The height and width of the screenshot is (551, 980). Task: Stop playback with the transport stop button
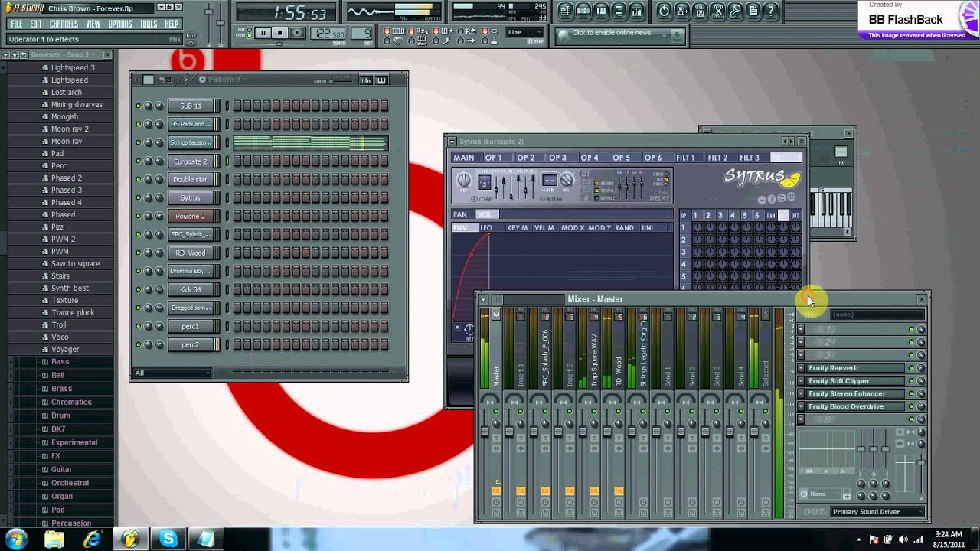click(280, 33)
